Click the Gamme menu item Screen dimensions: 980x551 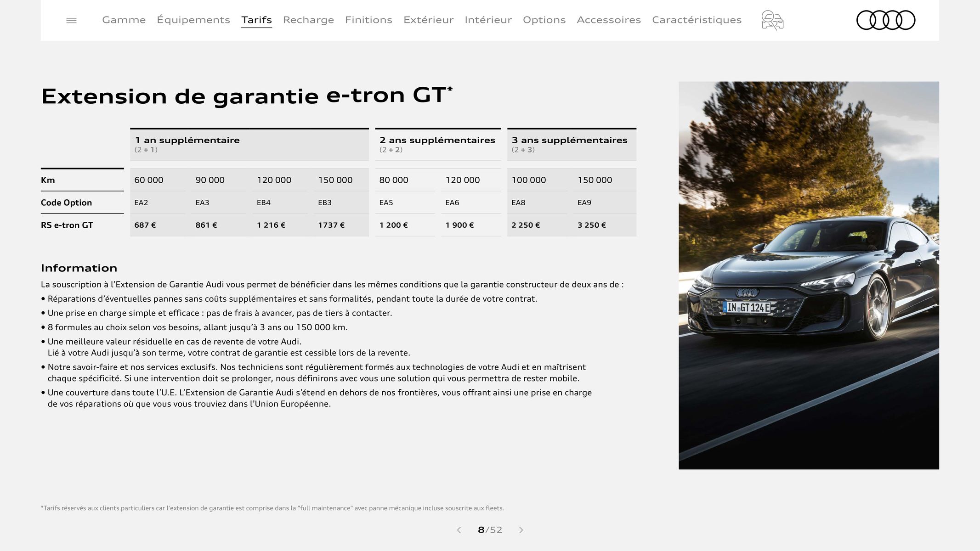tap(124, 19)
